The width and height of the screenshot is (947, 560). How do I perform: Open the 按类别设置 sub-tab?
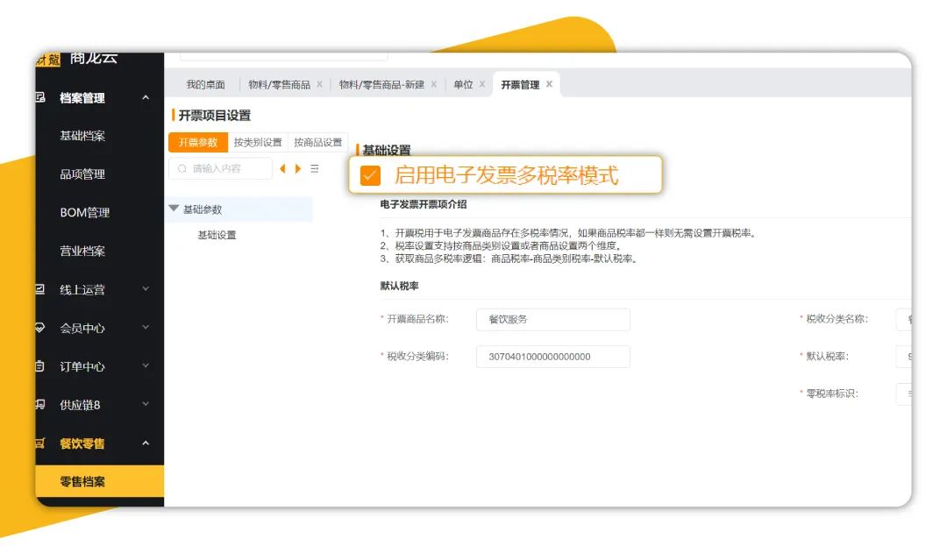258,143
